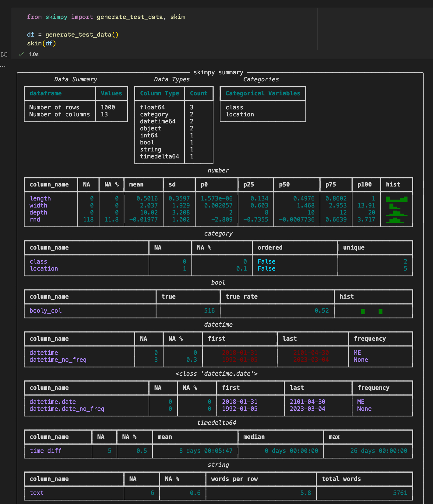Click the cell execution count [1]
The width and height of the screenshot is (433, 504).
[x=4, y=54]
